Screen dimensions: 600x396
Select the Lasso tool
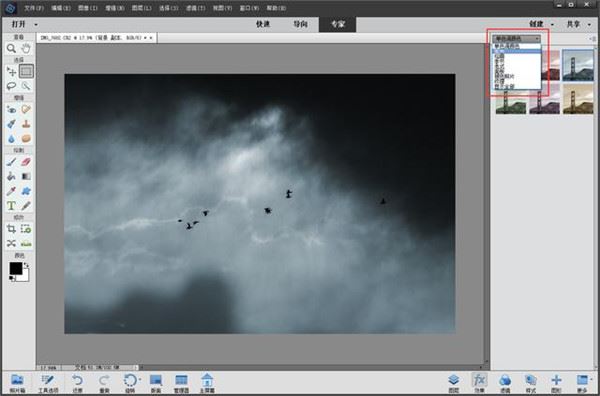[x=11, y=86]
